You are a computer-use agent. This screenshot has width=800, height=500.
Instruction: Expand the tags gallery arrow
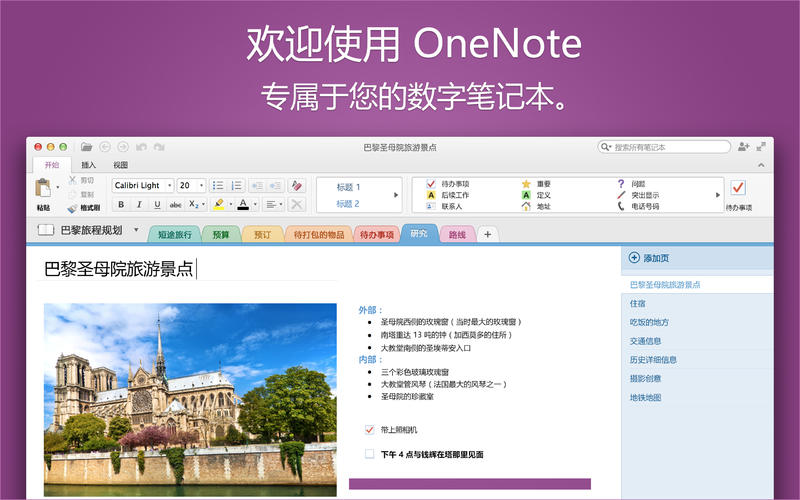pos(717,195)
